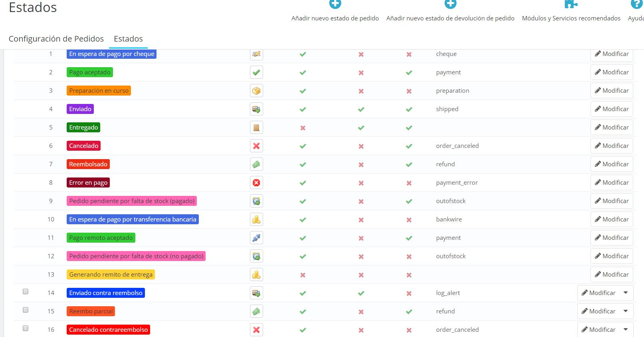Click Añadir nuevo estado de pedido
644x337 pixels.
335,11
